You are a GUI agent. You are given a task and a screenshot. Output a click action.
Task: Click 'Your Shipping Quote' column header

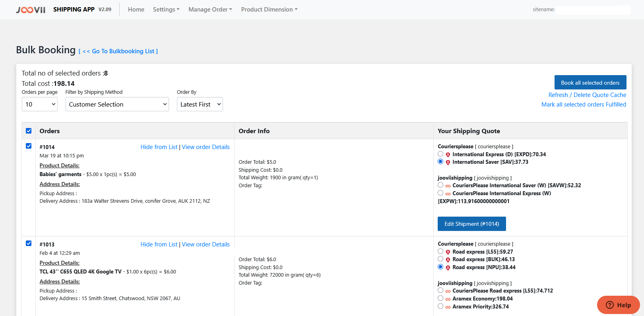(x=469, y=131)
